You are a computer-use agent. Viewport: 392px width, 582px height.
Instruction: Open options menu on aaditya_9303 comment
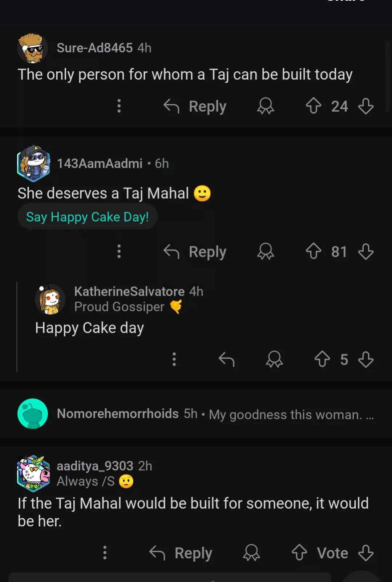click(105, 553)
